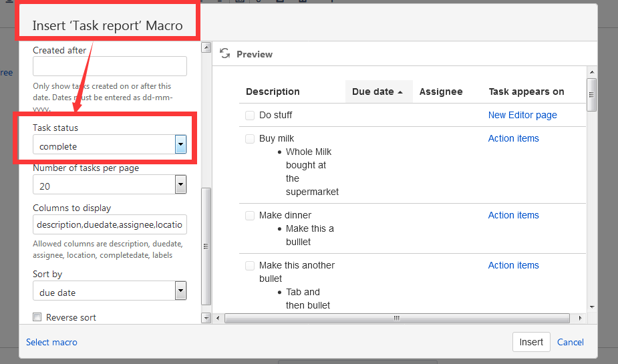Click the 'Make dinner' task text

click(x=285, y=215)
